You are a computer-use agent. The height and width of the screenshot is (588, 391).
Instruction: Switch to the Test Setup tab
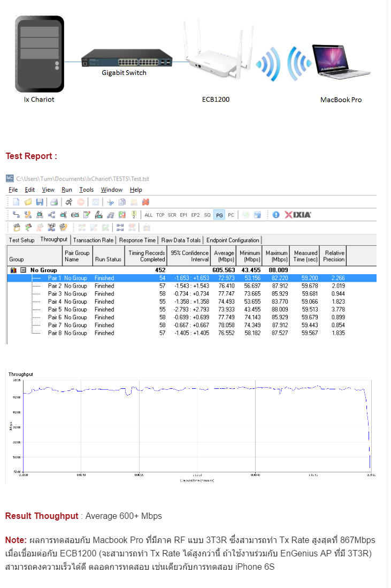click(22, 240)
